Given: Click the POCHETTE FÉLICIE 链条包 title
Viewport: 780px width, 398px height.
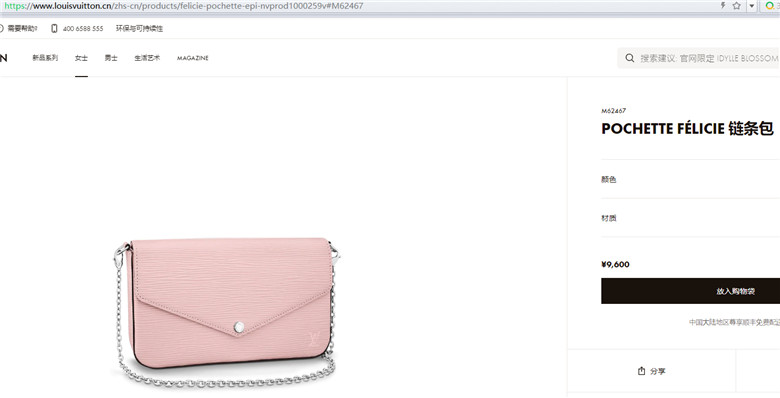Looking at the screenshot, I should [687, 129].
